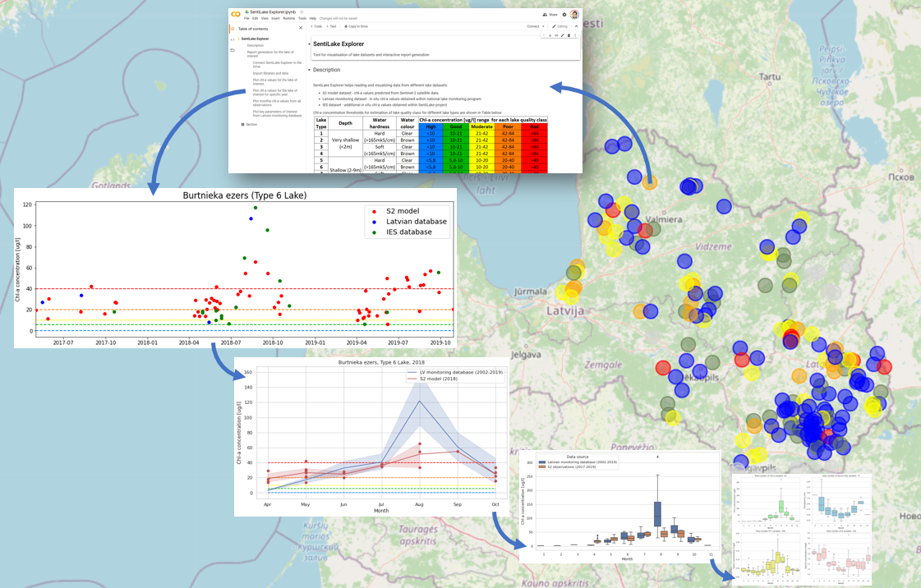
Task: Move the cell down with arrow icon
Action: [x=550, y=36]
